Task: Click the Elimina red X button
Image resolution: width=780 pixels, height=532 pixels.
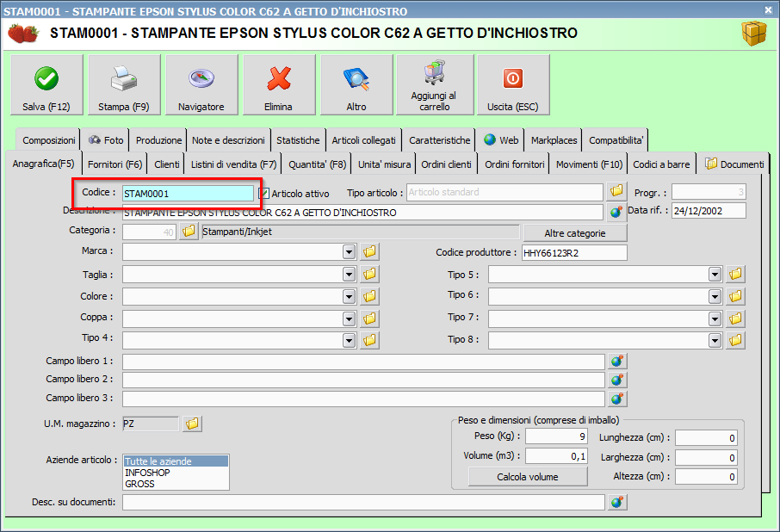Action: pyautogui.click(x=279, y=85)
